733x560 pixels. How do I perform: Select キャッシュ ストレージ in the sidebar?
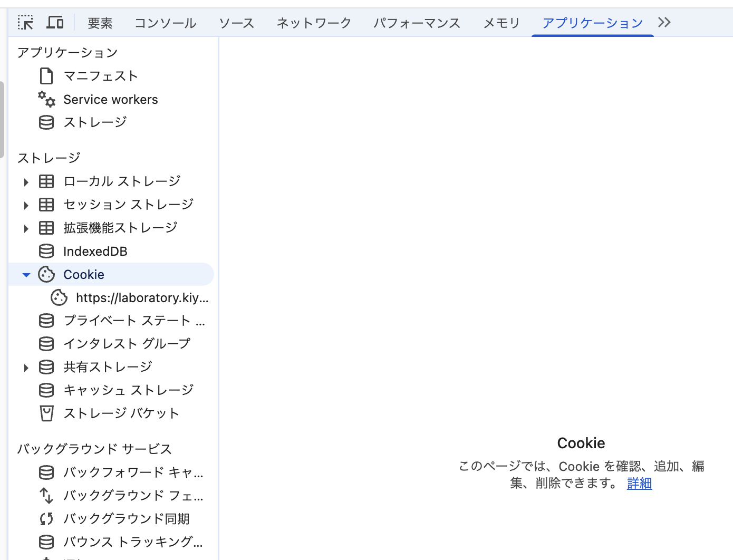point(128,390)
